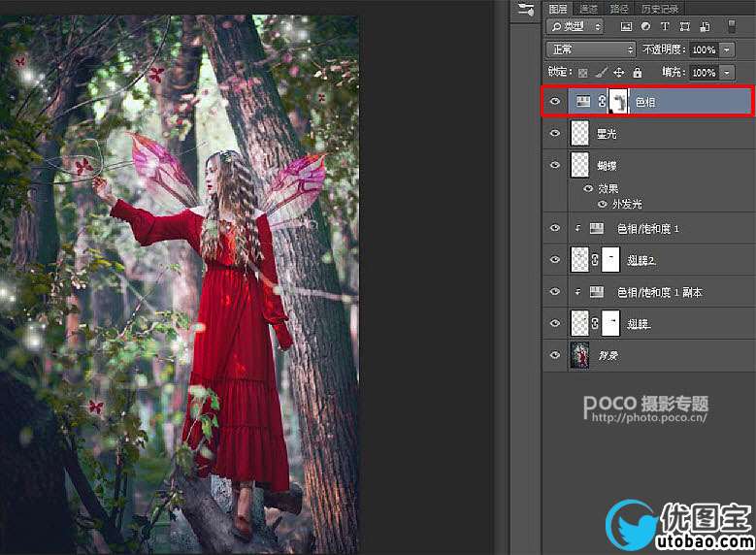Select adjustment icon of 色相/饱和度 1 layer
The width and height of the screenshot is (756, 555).
597,229
